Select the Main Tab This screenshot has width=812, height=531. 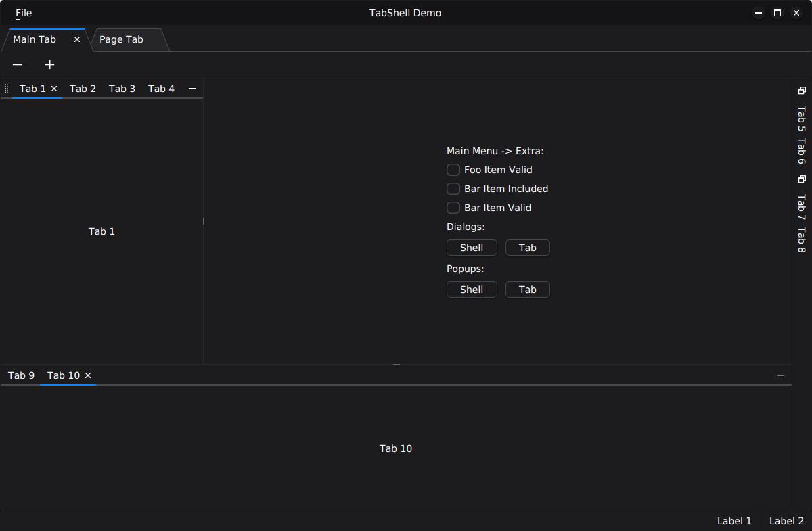44,40
